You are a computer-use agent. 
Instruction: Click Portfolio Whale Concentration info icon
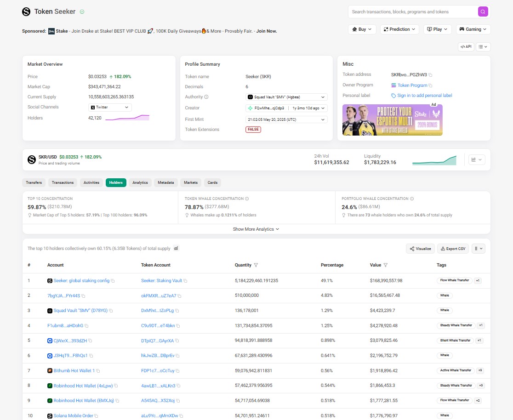[x=412, y=199]
